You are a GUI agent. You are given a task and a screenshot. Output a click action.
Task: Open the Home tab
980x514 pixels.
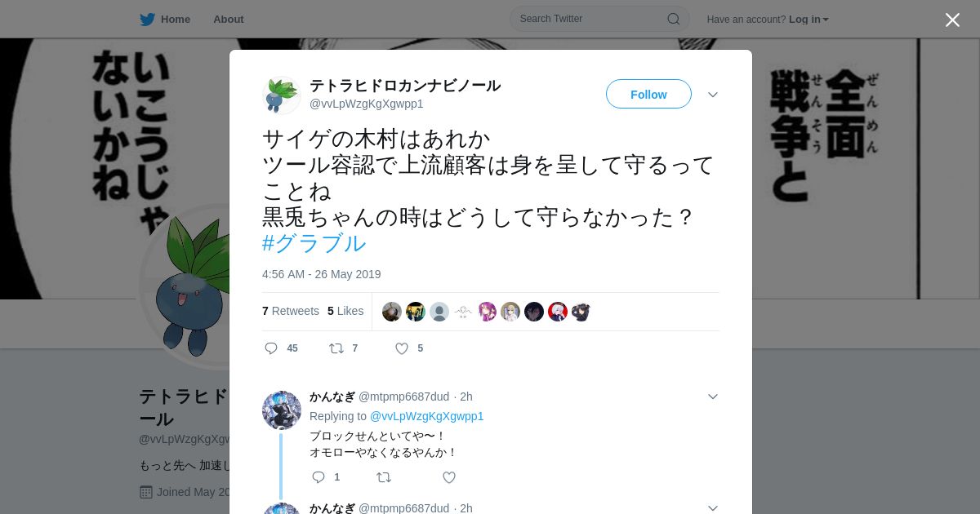pyautogui.click(x=175, y=19)
